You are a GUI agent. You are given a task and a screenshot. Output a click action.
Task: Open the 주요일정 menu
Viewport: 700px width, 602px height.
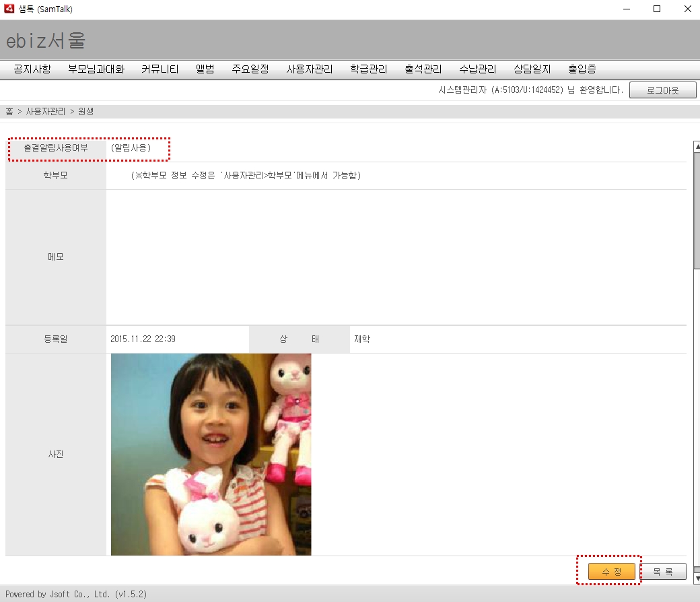coord(250,69)
